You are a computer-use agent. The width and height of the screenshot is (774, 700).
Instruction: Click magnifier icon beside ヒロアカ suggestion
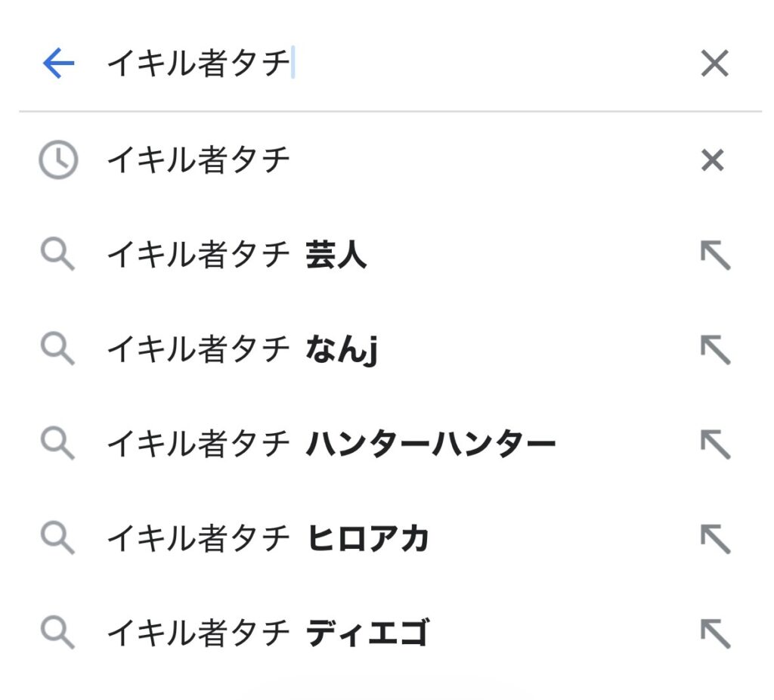57,538
